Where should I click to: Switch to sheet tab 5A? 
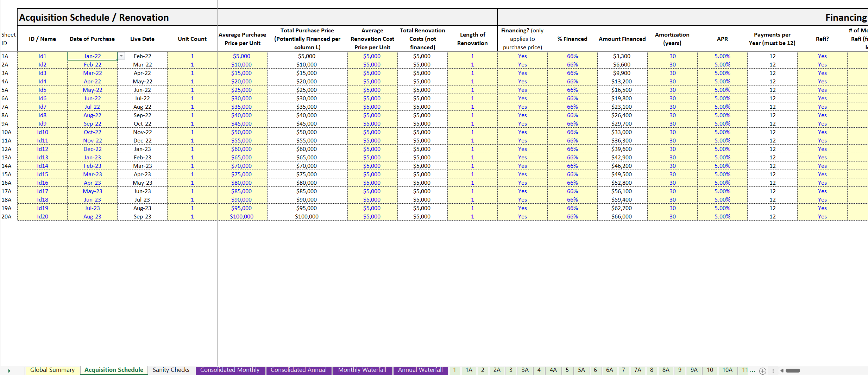point(581,370)
